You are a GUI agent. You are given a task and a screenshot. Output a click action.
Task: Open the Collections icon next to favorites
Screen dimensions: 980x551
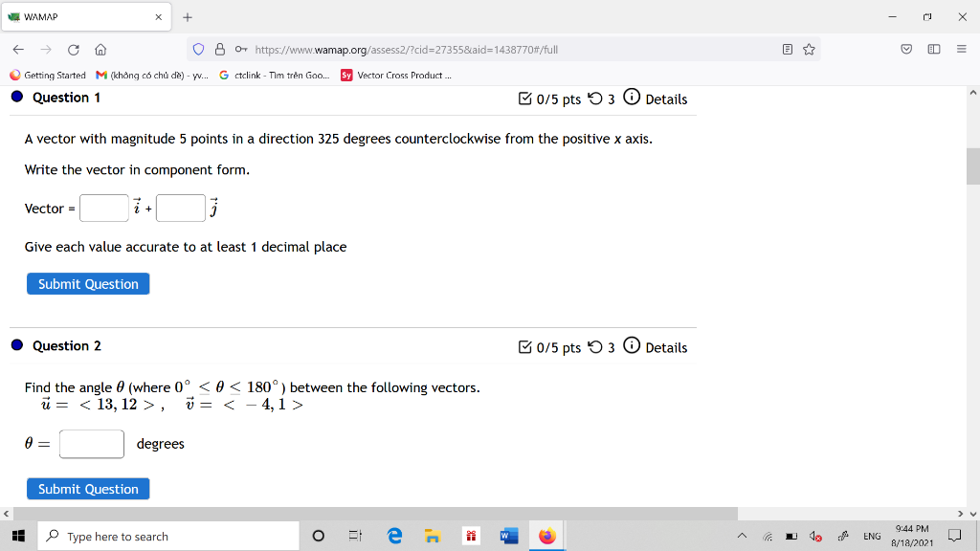tap(933, 49)
